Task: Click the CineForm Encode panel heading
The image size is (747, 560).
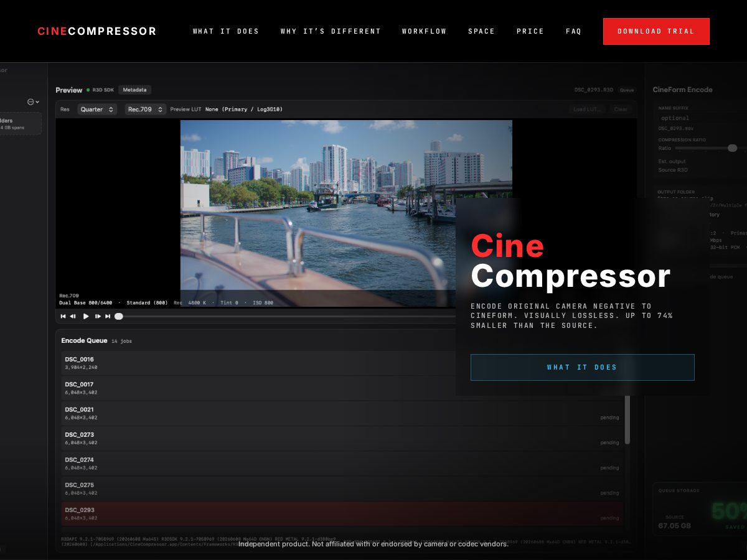Action: click(x=682, y=90)
